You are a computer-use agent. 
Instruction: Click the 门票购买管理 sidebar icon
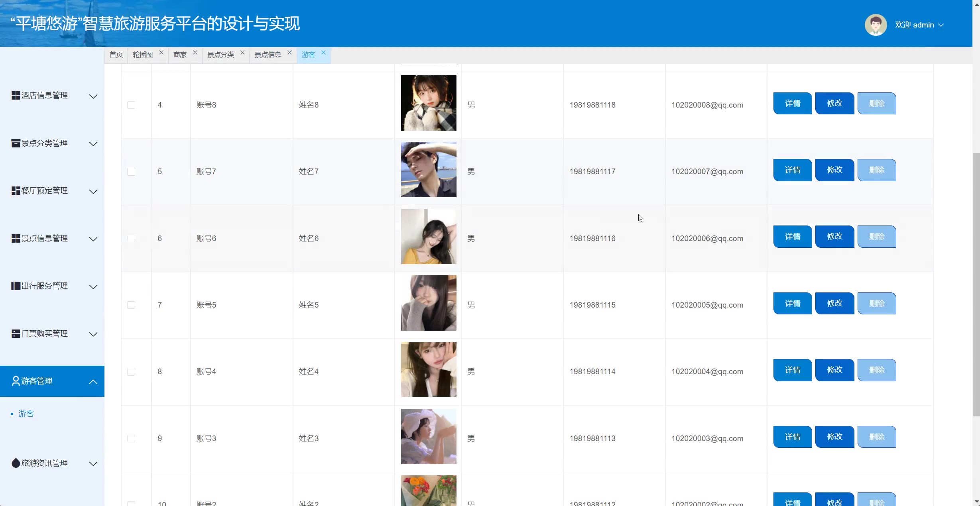(x=16, y=334)
